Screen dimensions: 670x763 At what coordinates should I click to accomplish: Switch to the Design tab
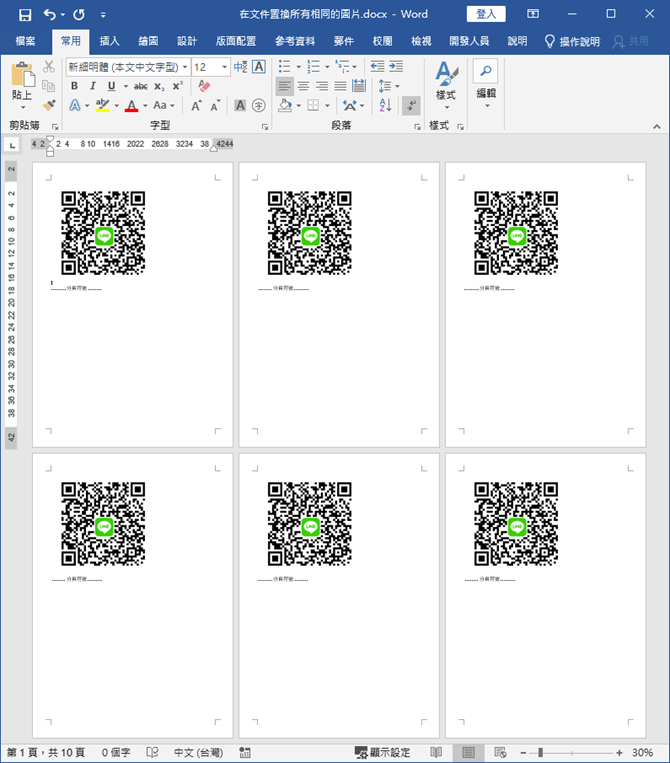click(187, 41)
